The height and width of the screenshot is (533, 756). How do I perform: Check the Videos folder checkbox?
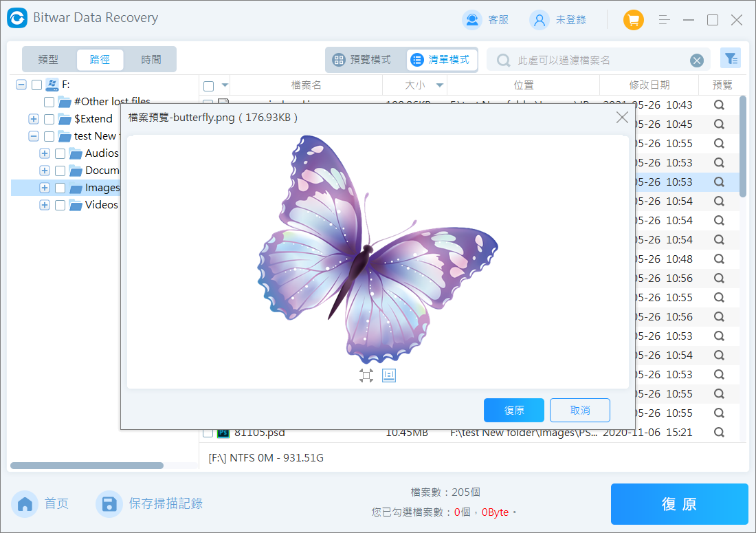pos(60,205)
